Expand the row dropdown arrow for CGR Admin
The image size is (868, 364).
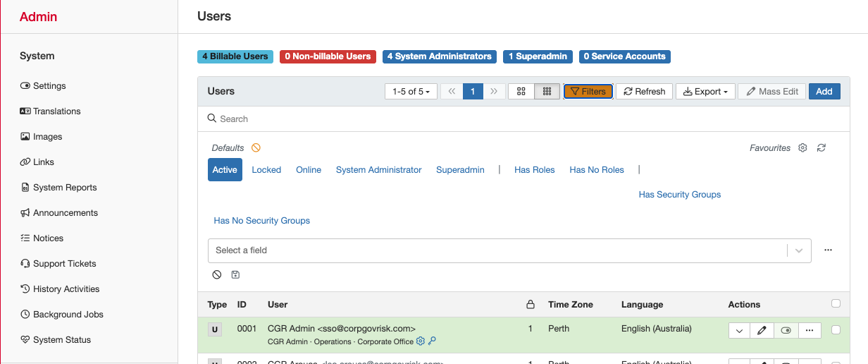(739, 330)
